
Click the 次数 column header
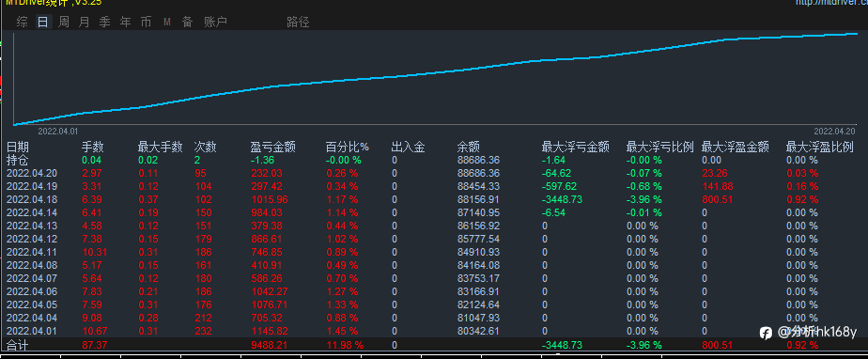tap(206, 147)
